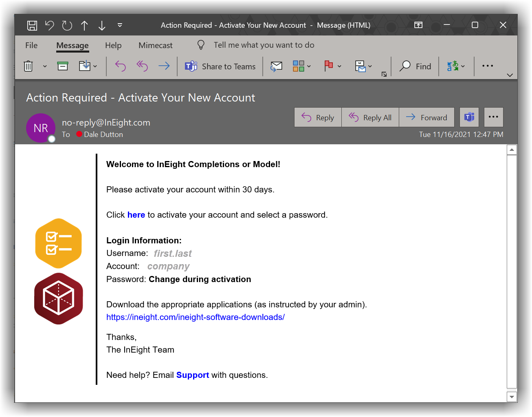This screenshot has height=417, width=532.
Task: Click the Support email link
Action: click(193, 375)
